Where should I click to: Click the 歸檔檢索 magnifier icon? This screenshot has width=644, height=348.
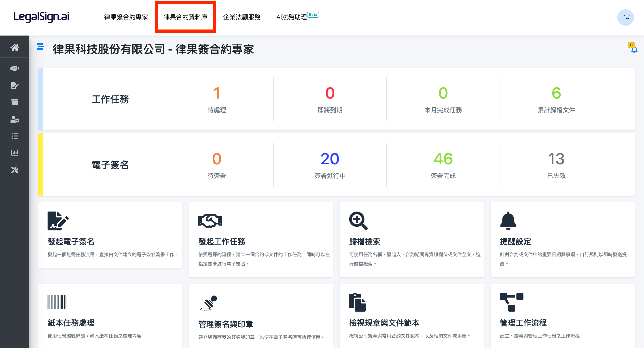coord(358,221)
